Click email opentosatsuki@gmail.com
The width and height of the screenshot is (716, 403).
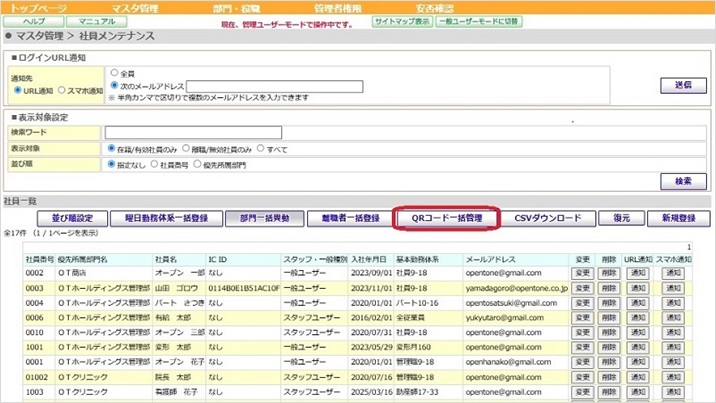point(511,303)
